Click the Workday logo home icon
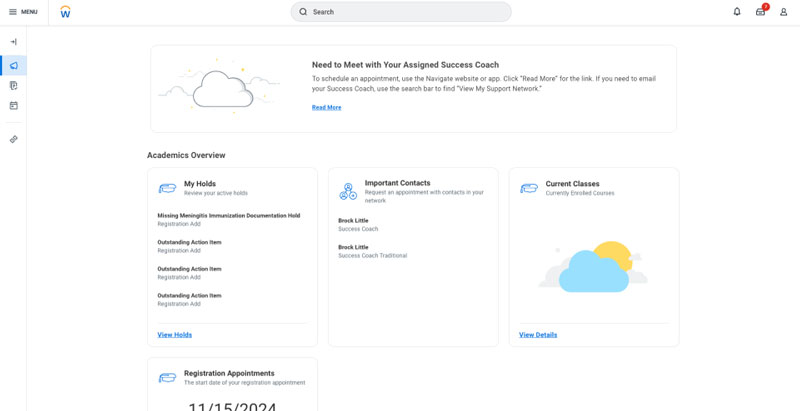The width and height of the screenshot is (800, 411). coord(65,12)
